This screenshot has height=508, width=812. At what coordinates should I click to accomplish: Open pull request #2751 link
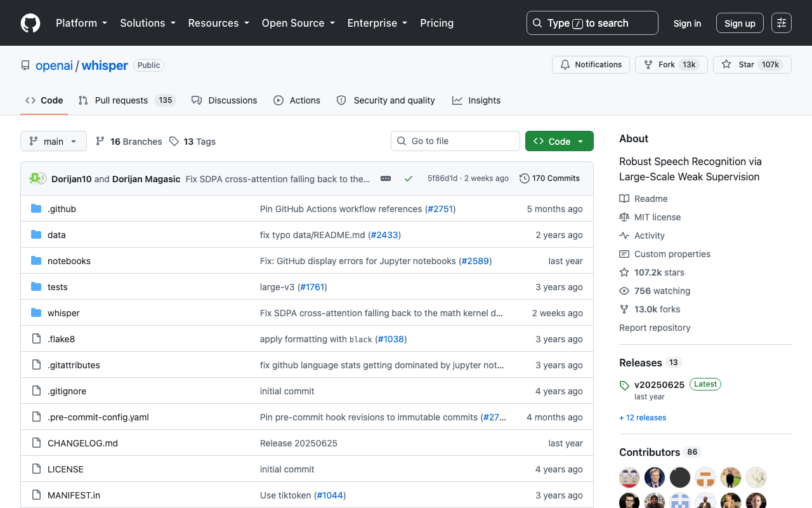tap(440, 209)
